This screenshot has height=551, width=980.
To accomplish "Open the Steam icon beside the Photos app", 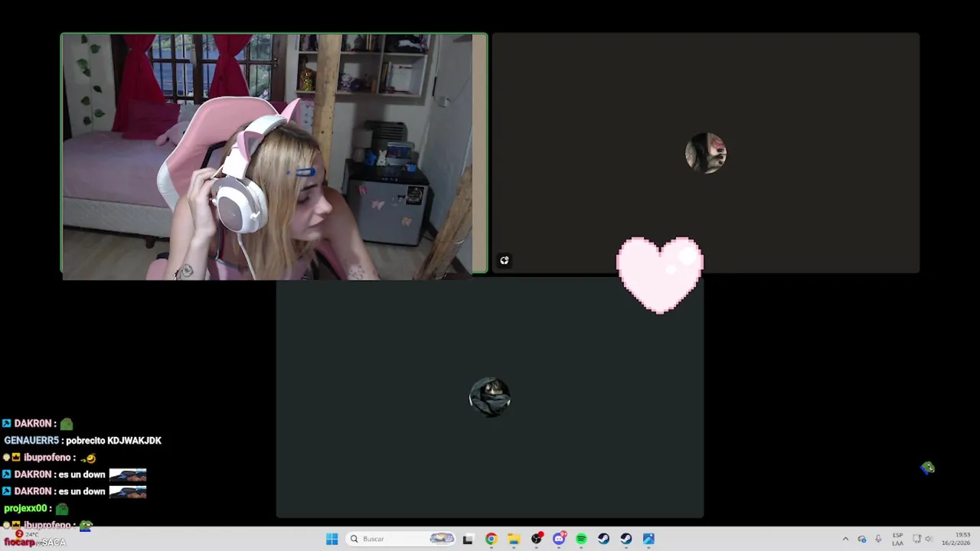I will pos(626,539).
